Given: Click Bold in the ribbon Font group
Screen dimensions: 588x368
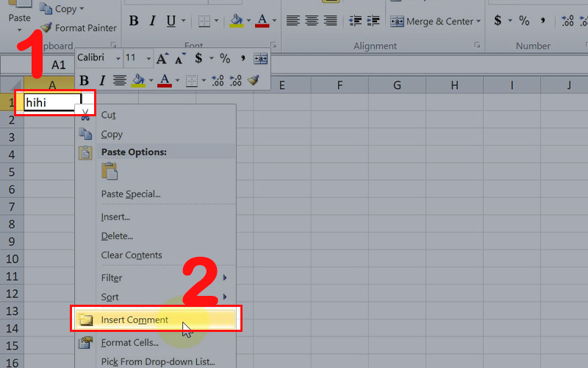Looking at the screenshot, I should click(x=134, y=21).
